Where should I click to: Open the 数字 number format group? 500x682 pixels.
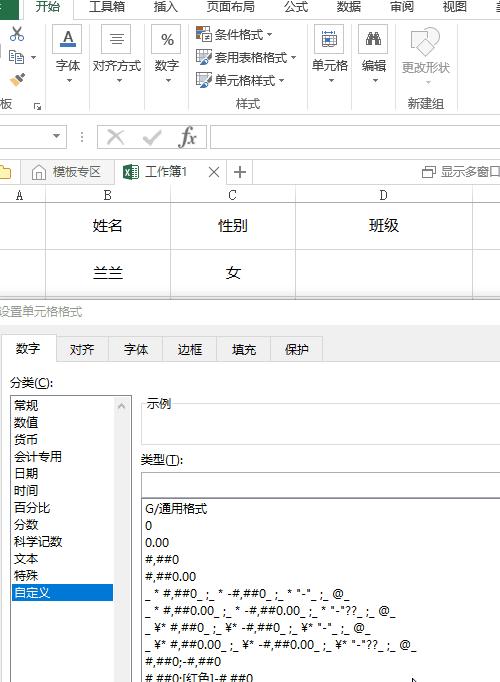click(x=167, y=55)
